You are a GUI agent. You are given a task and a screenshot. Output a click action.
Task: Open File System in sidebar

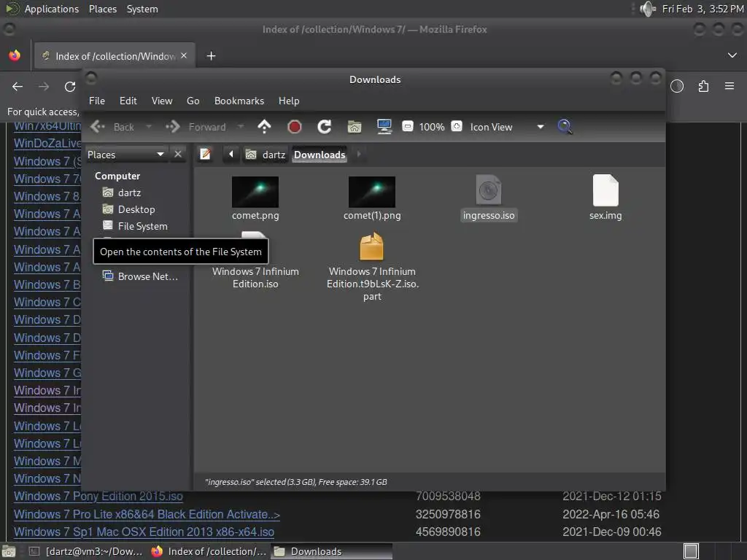[x=135, y=226]
